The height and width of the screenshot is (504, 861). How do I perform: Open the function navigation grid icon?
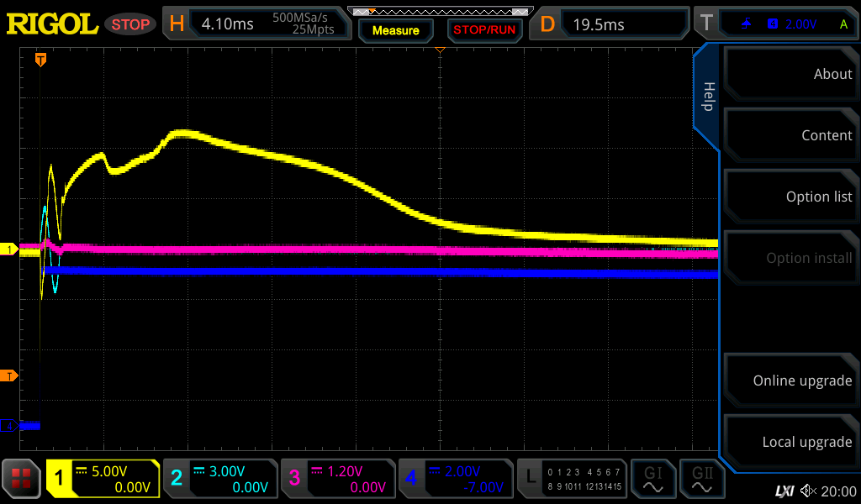22,479
